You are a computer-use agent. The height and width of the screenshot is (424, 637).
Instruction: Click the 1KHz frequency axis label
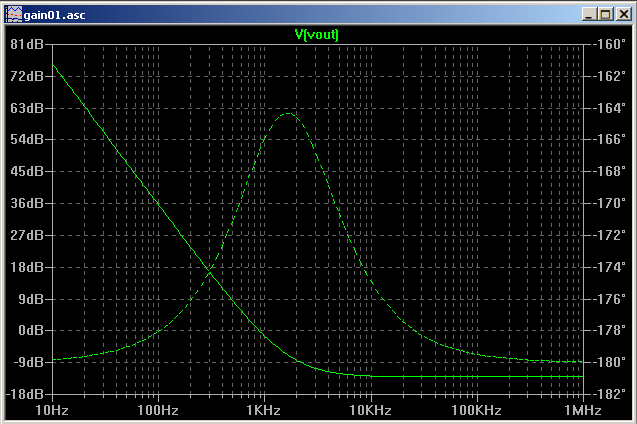264,410
